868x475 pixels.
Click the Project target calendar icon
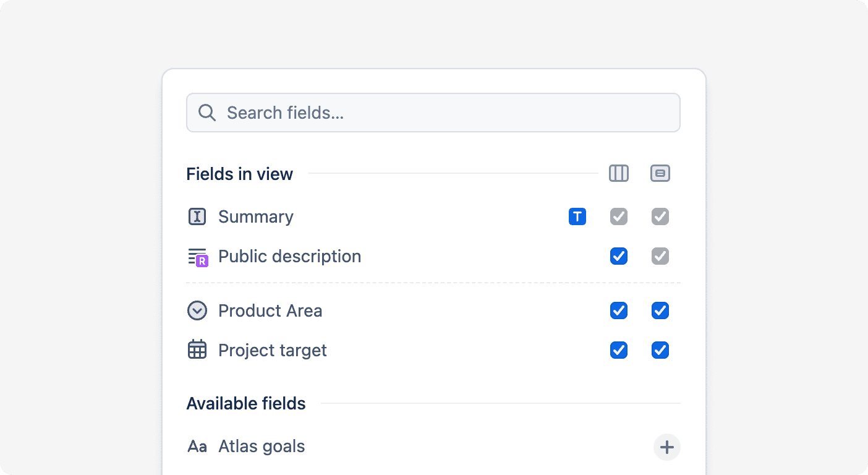tap(197, 349)
